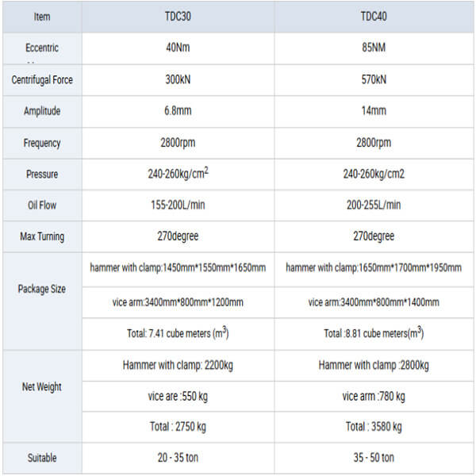Select the Amplitude row label
476x476 pixels.
41,112
